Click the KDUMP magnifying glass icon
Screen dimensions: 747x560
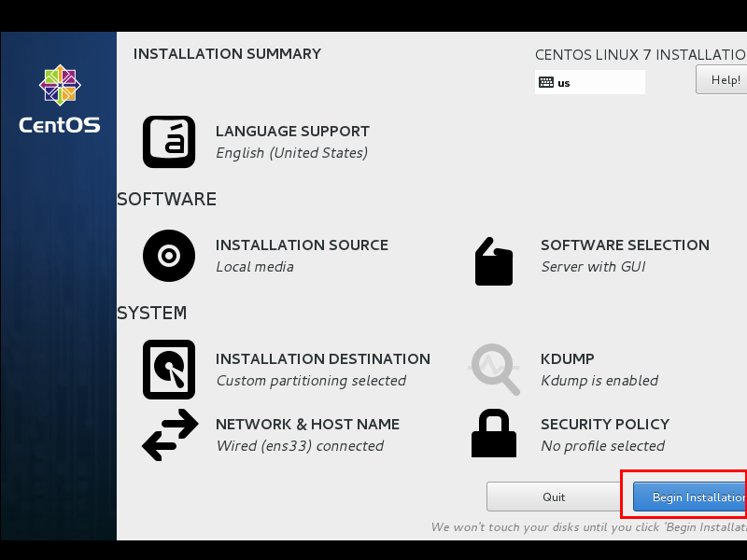(494, 369)
